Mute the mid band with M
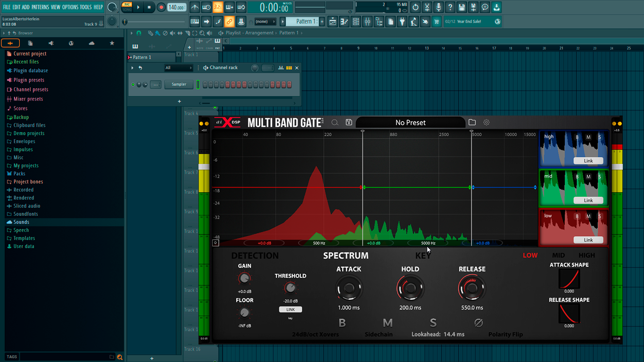The width and height of the screenshot is (644, 362). point(588,177)
